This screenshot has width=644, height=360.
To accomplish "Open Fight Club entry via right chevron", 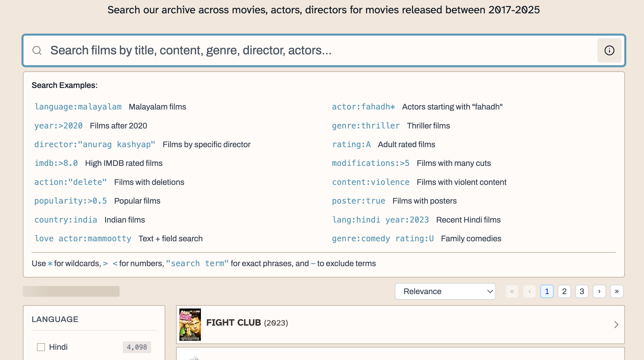I will coord(616,325).
